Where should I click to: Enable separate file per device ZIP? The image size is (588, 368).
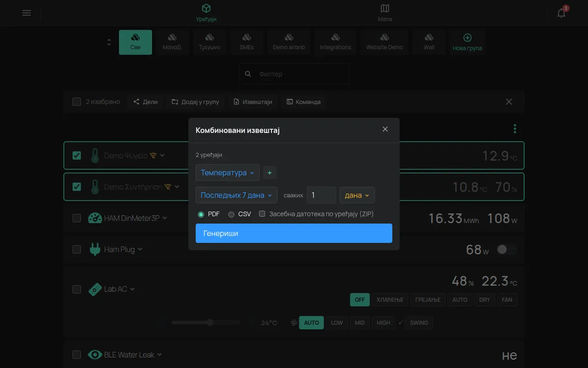click(262, 214)
